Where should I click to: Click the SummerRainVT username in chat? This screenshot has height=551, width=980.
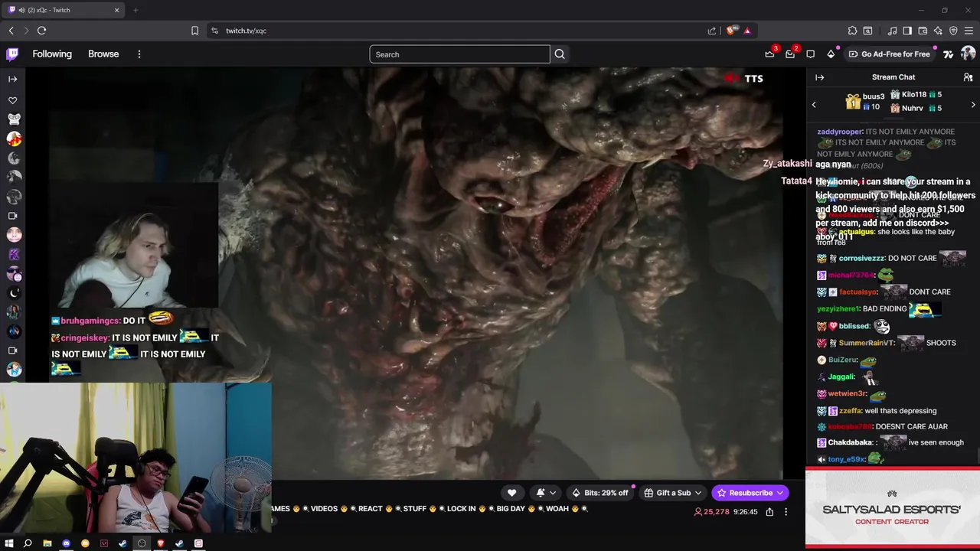click(867, 344)
